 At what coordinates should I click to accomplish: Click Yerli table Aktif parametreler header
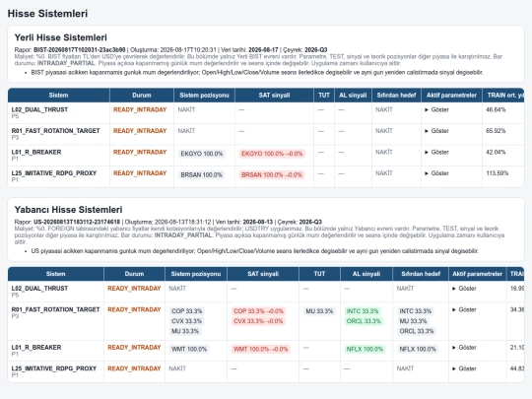[451, 96]
